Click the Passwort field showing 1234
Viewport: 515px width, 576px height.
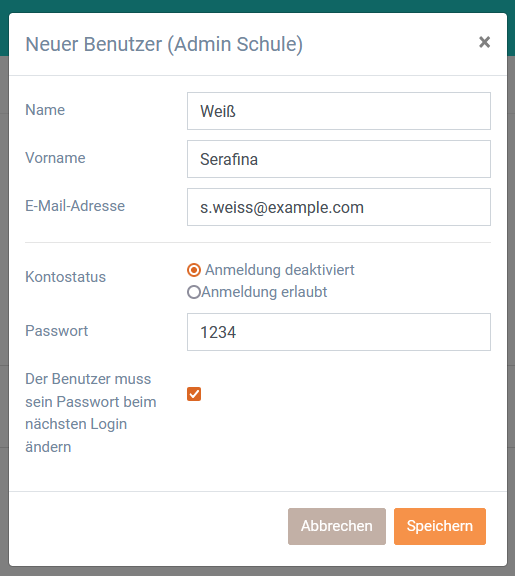[x=339, y=332]
